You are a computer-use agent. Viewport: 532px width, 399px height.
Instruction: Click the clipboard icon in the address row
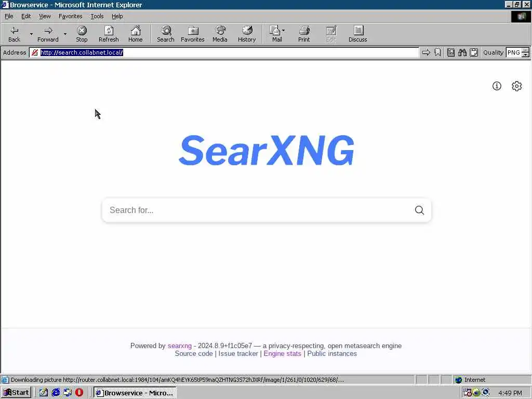[474, 52]
